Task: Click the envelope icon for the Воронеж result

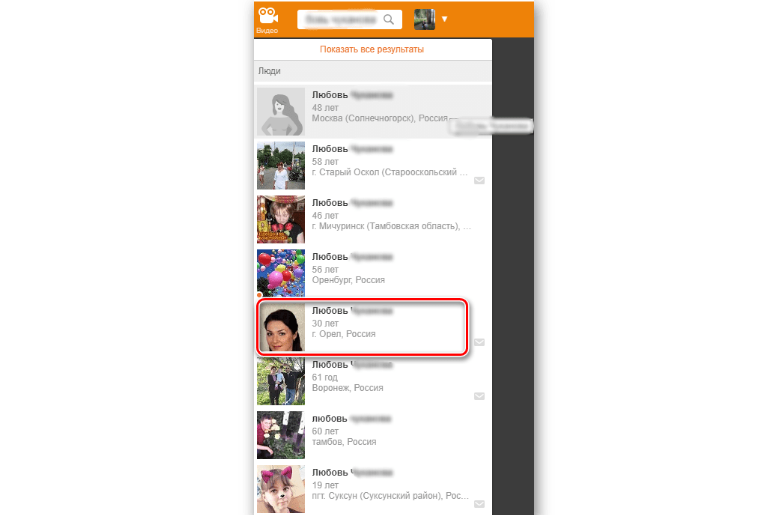Action: (479, 397)
